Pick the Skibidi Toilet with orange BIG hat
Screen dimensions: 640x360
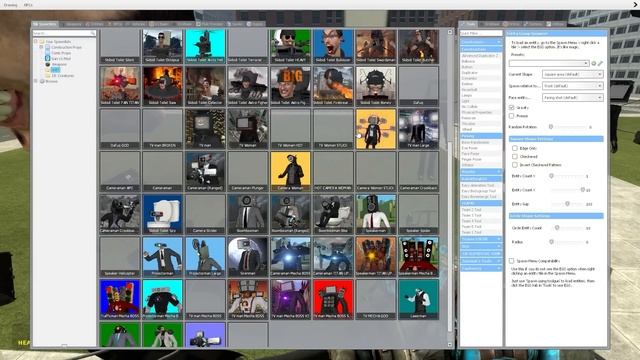click(x=290, y=86)
